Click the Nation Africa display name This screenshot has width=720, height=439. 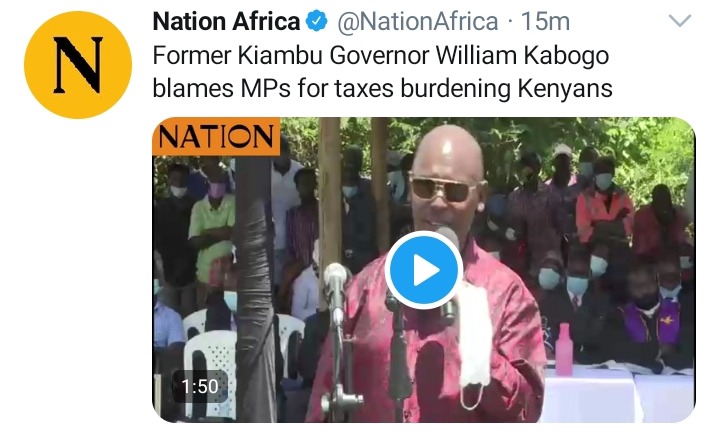pyautogui.click(x=226, y=22)
